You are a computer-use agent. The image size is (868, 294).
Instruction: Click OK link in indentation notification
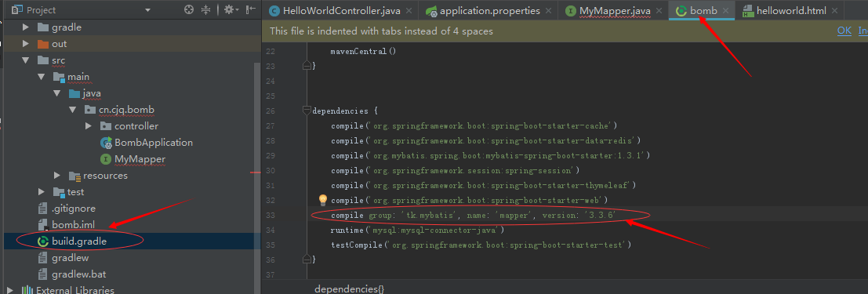tap(844, 31)
